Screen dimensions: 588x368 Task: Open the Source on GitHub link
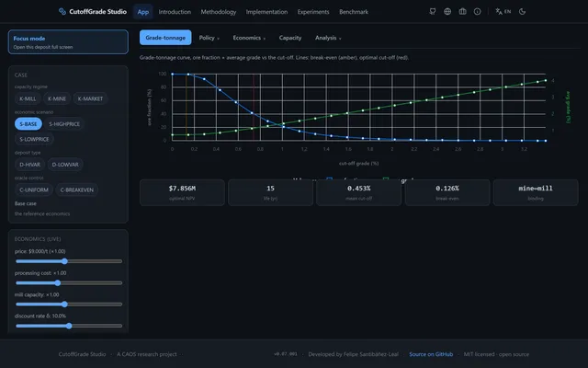(x=431, y=354)
